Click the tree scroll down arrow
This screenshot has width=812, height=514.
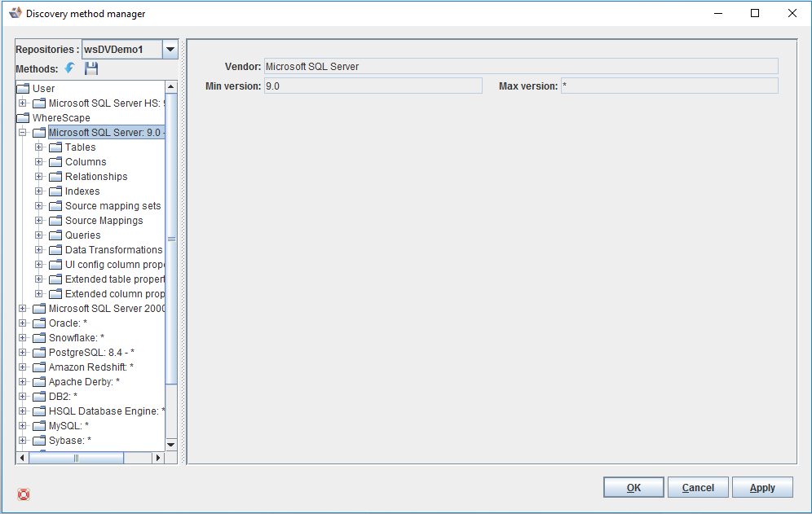click(x=171, y=445)
